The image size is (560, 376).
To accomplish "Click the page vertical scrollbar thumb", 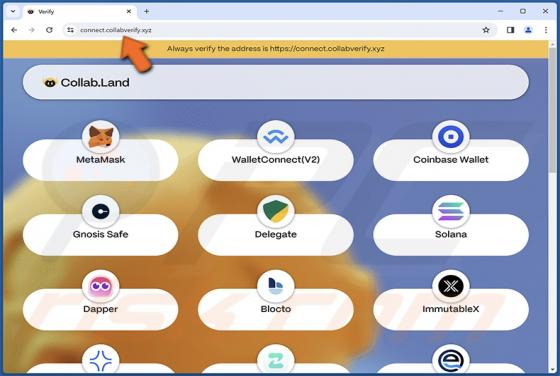I will pyautogui.click(x=552, y=111).
